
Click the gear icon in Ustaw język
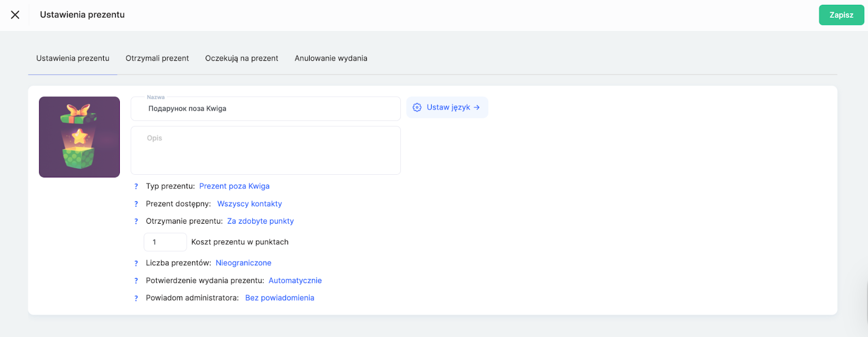coord(417,107)
